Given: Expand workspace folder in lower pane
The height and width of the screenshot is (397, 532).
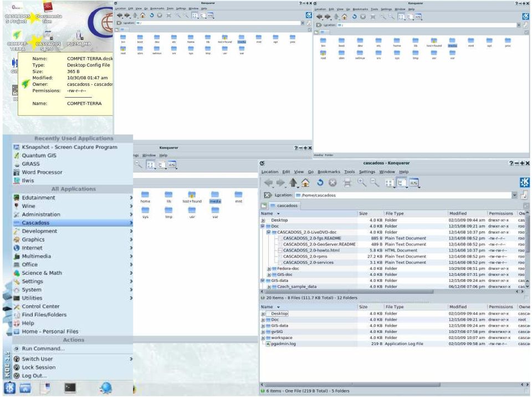Looking at the screenshot, I should pyautogui.click(x=263, y=338).
